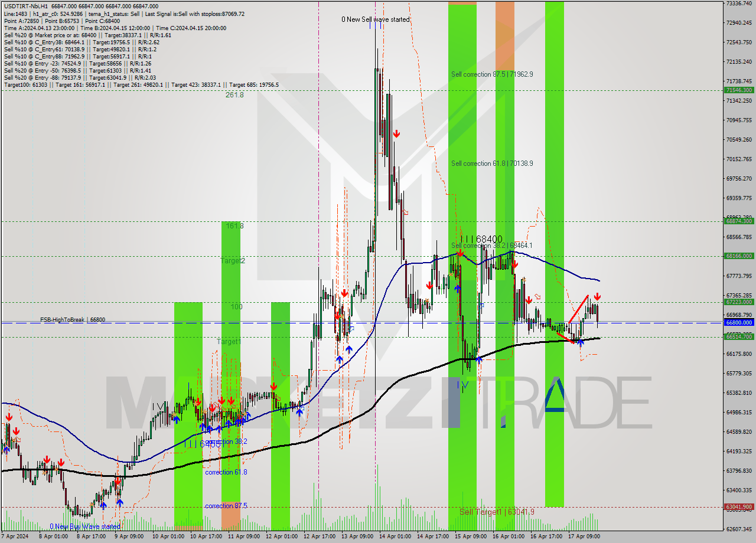
Task: Click the 'Sell %10 @ Entry -23' line
Action: (x=77, y=63)
